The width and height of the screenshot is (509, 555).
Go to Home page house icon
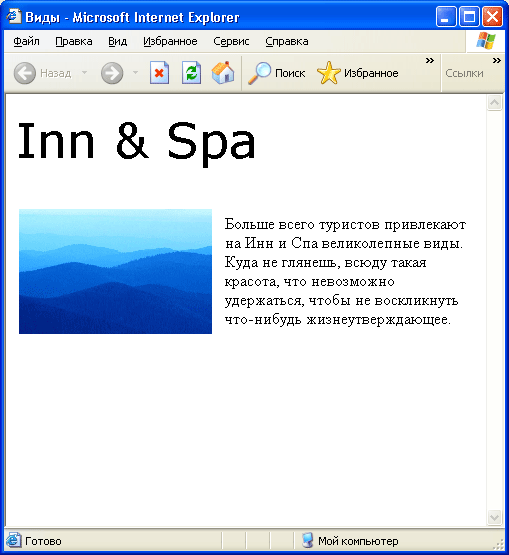(x=223, y=73)
